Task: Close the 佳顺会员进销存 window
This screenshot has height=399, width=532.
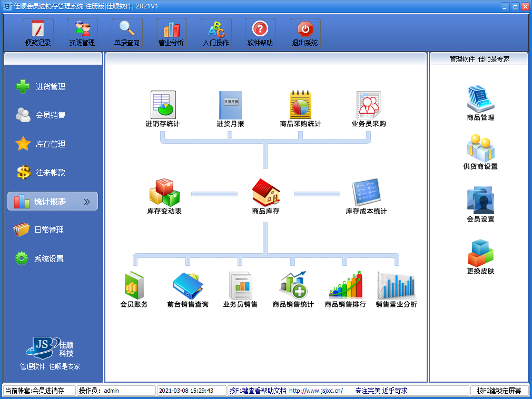Action: [525, 6]
